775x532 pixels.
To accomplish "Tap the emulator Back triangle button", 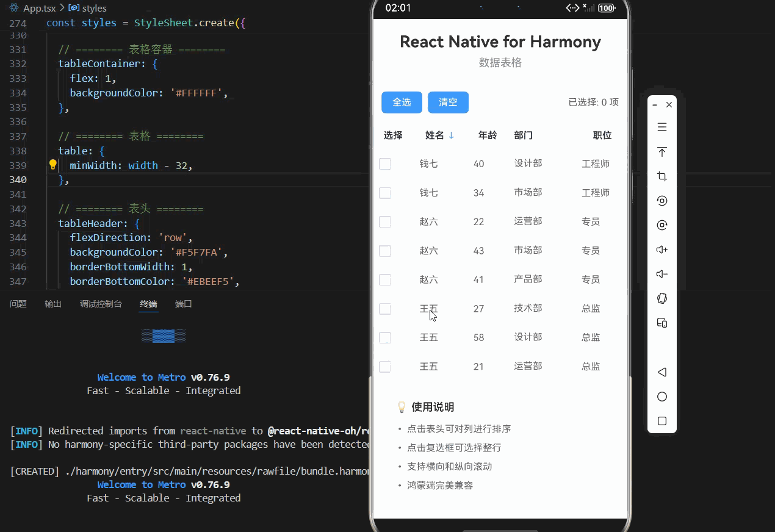I will 662,372.
